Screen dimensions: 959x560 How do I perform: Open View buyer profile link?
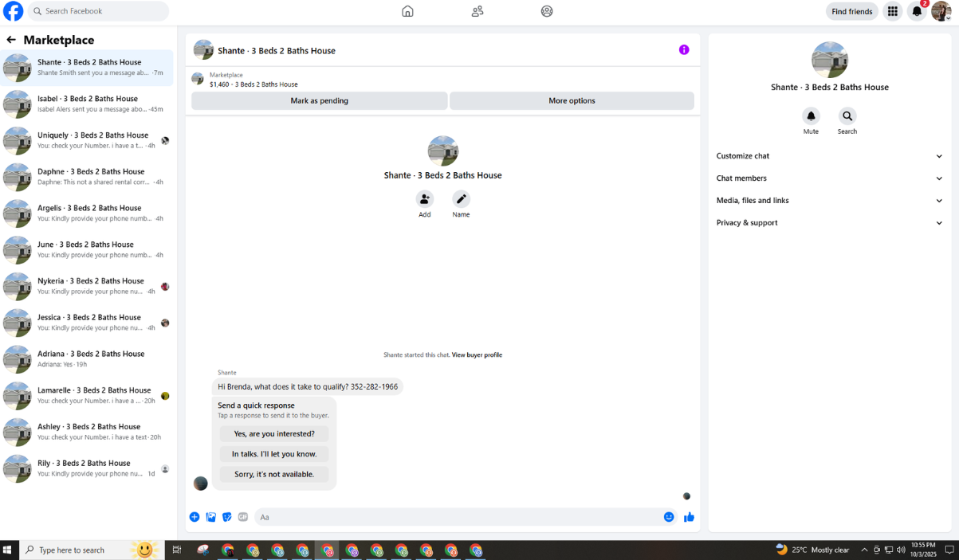[x=477, y=355]
